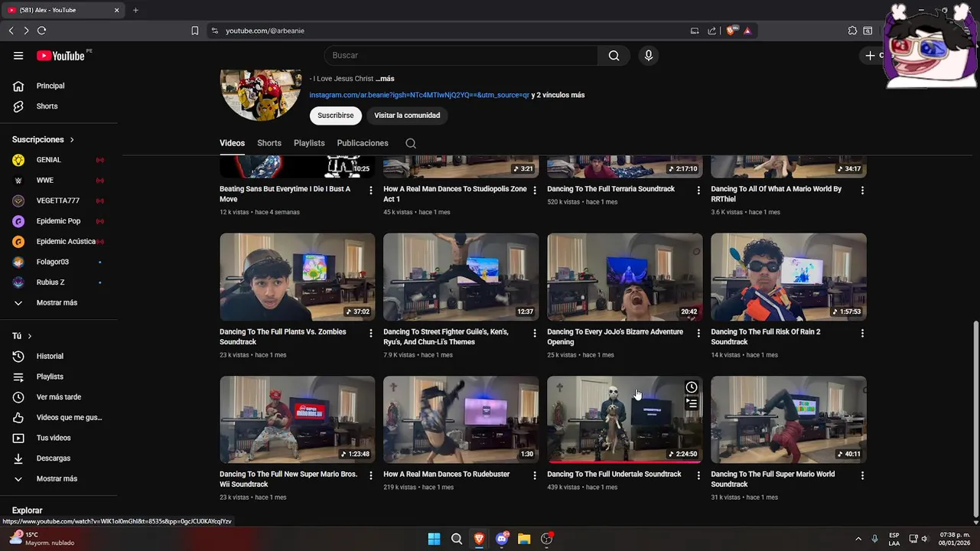The width and height of the screenshot is (980, 551).
Task: Open Dancing To The Full Terraria Soundtrack title
Action: pos(610,189)
